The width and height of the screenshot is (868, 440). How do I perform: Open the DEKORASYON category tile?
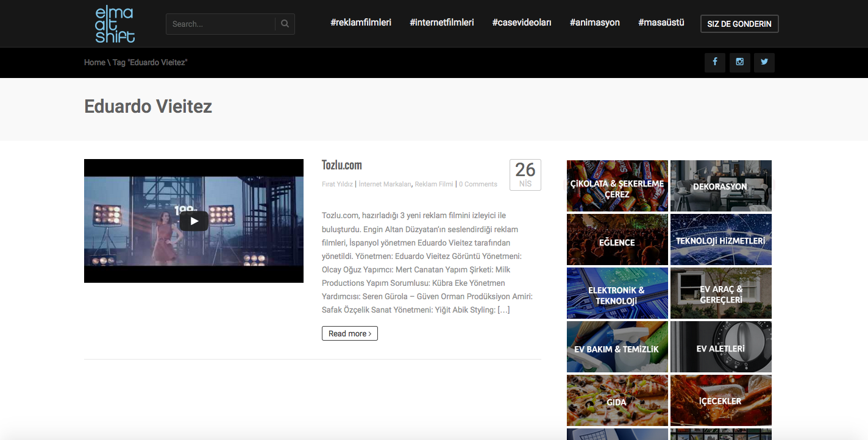point(721,186)
